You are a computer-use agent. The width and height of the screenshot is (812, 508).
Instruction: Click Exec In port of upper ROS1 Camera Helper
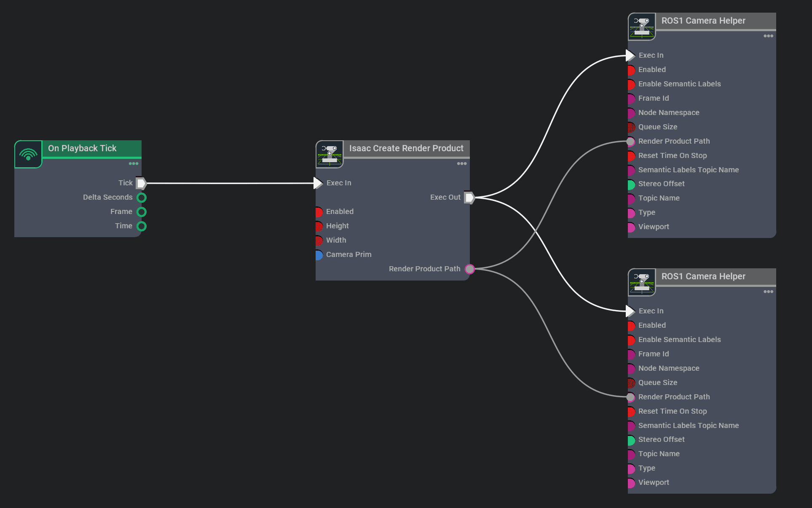(630, 55)
